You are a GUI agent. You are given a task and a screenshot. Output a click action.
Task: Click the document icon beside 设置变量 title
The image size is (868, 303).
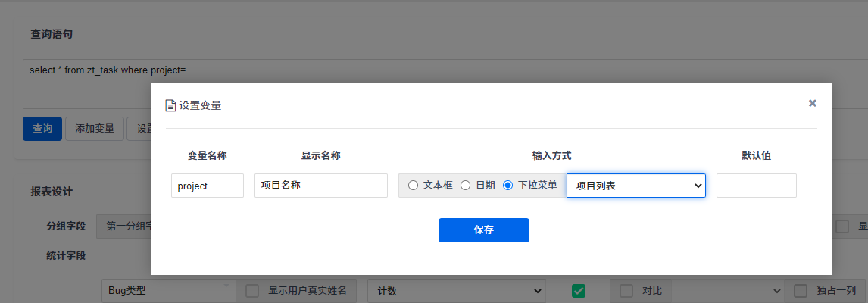(170, 106)
